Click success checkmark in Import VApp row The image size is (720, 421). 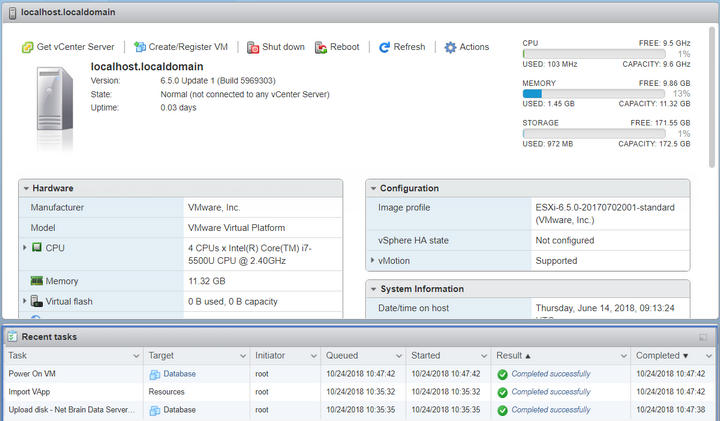click(502, 393)
